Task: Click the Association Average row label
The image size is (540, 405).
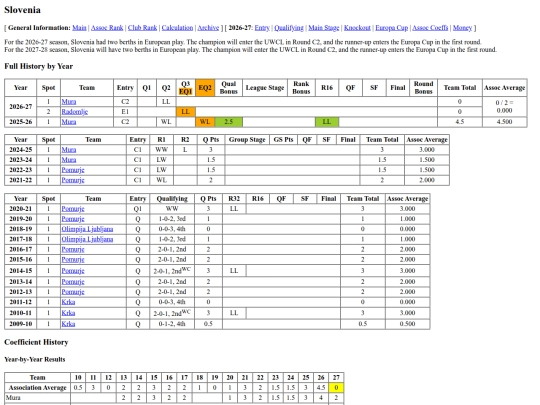Action: pyautogui.click(x=38, y=387)
